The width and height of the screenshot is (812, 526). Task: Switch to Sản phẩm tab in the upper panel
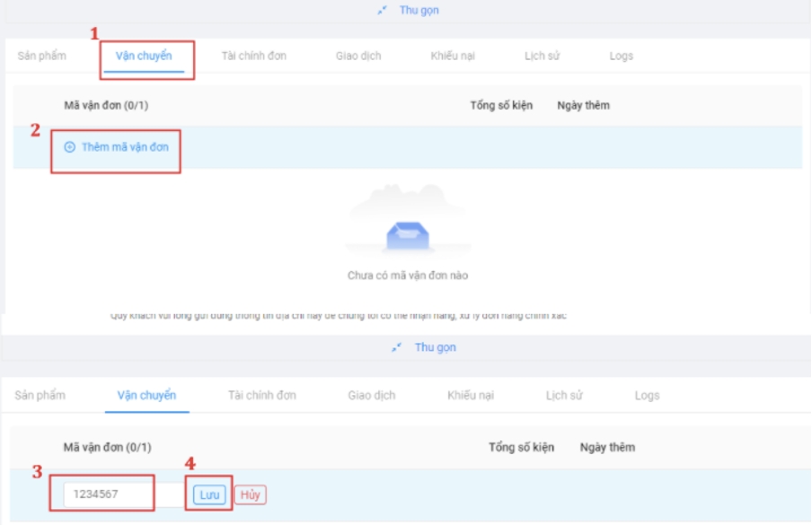tap(40, 56)
